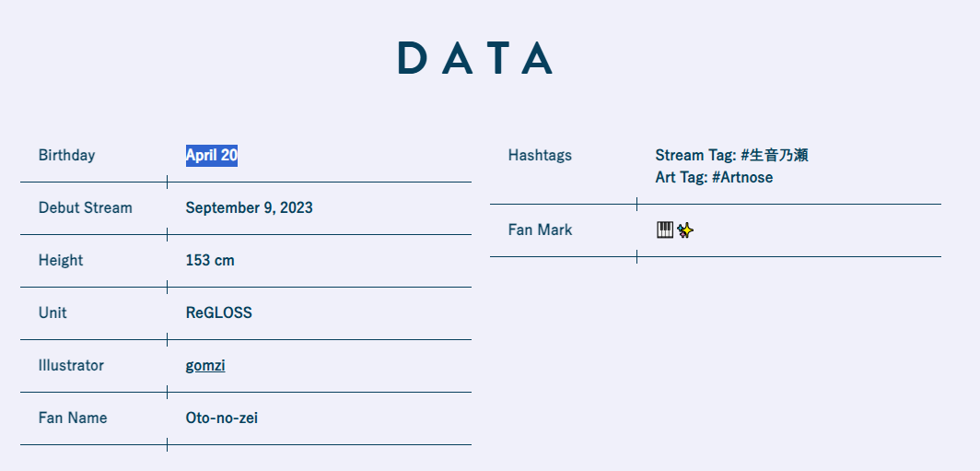Screen dimensions: 980x471
Task: Click the DATA section heading
Action: pos(475,59)
